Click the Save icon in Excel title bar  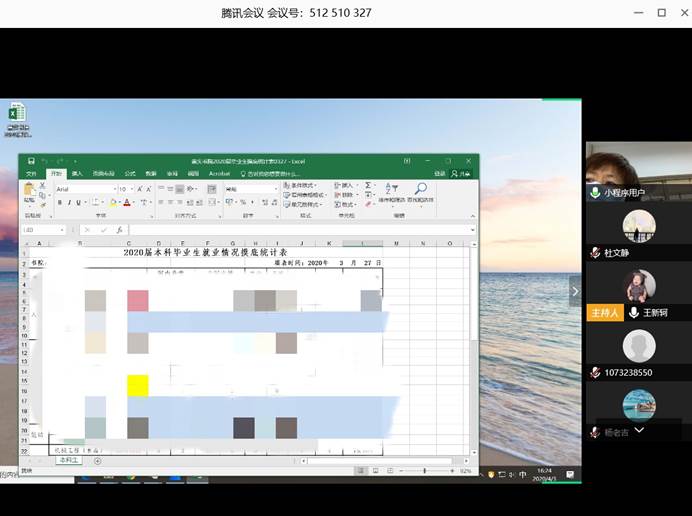coord(31,161)
